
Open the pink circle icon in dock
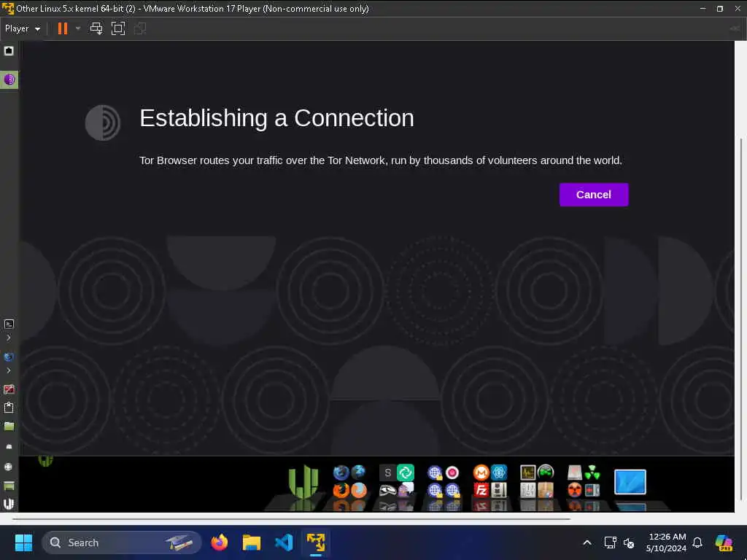point(452,472)
